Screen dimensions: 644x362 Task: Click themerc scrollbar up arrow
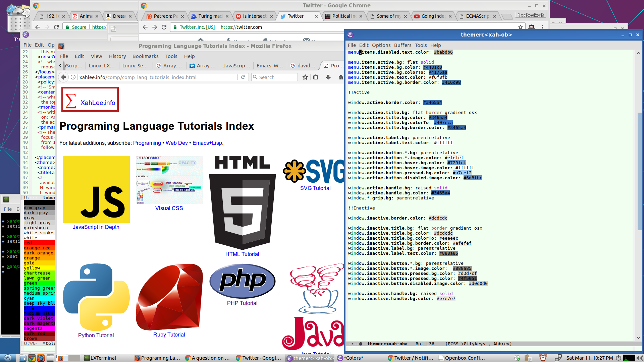(639, 53)
